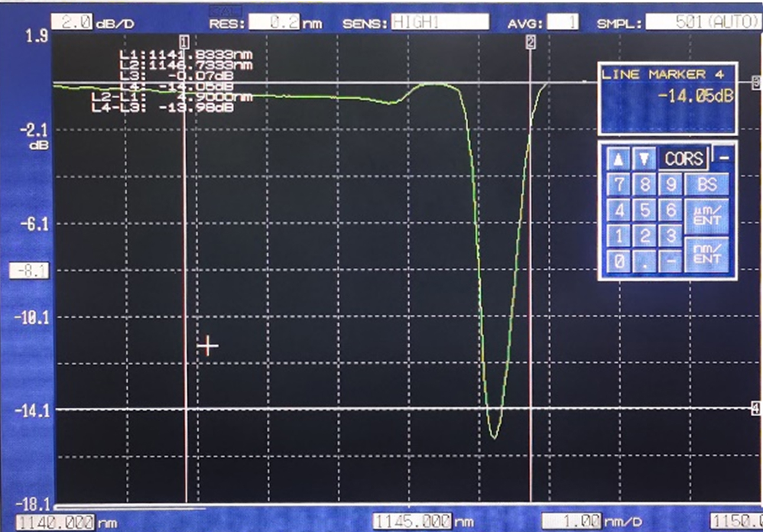763x532 pixels.
Task: Click the AVG averaging count field
Action: [563, 23]
